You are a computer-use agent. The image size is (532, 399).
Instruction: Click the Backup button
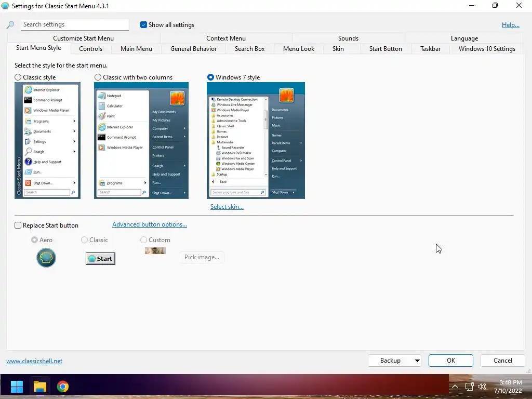coord(391,361)
